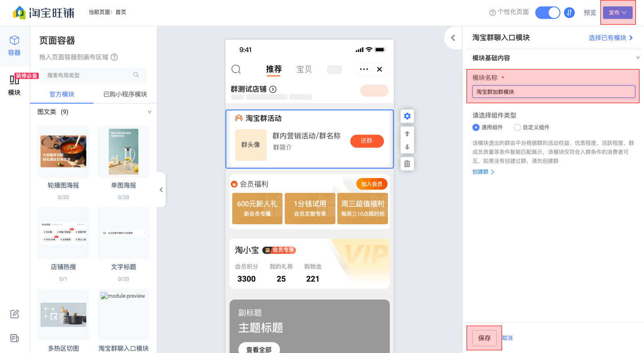This screenshot has height=353, width=644.
Task: Click help icon next to 拖入页面容器到画布区域
Action: click(114, 57)
